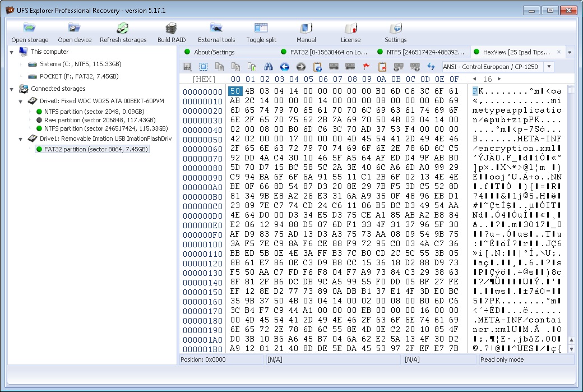The width and height of the screenshot is (583, 392).
Task: Click ASCII text '.META-INF/contai'
Action: [x=517, y=320]
